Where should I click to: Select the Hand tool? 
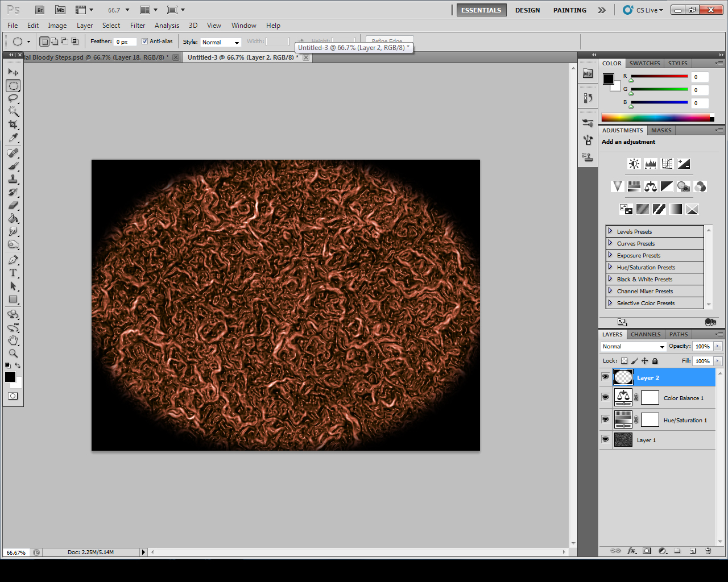(13, 340)
